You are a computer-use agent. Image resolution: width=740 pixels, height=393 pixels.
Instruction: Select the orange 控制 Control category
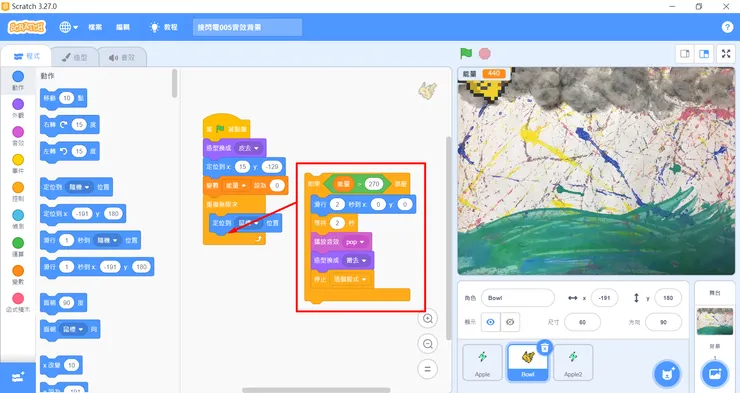[x=18, y=192]
